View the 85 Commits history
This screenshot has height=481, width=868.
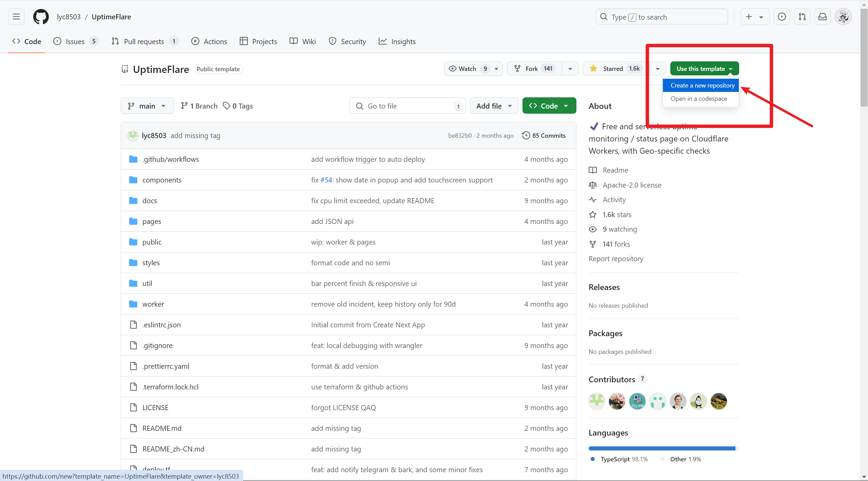pyautogui.click(x=544, y=135)
